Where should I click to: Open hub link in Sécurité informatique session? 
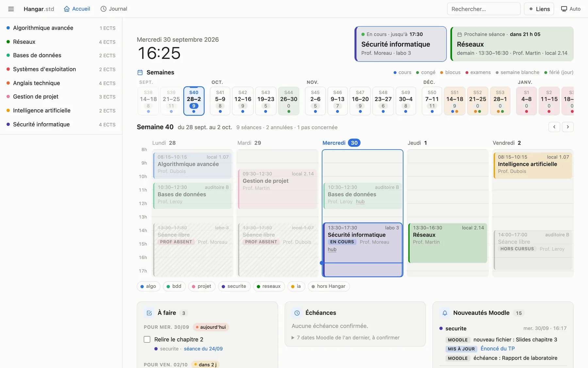click(x=332, y=249)
